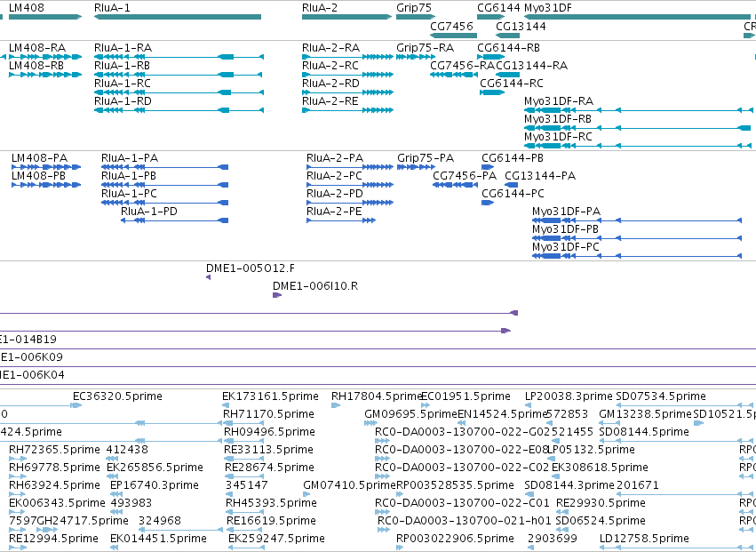Click transcript Grip75-RA
This screenshot has height=552, width=756.
click(416, 57)
